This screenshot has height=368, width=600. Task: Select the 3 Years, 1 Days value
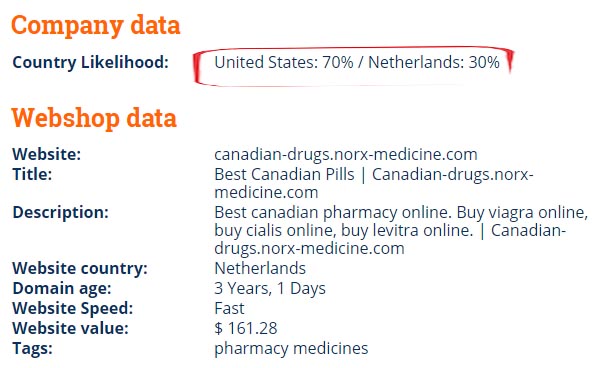click(x=270, y=288)
